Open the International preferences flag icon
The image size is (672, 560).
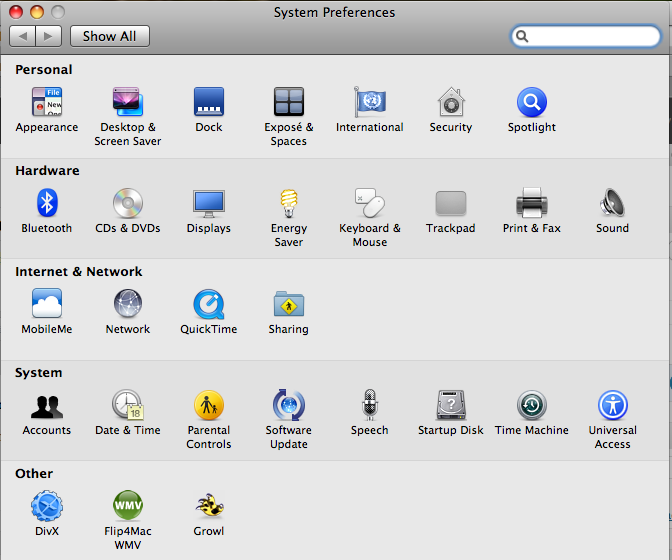coord(370,102)
